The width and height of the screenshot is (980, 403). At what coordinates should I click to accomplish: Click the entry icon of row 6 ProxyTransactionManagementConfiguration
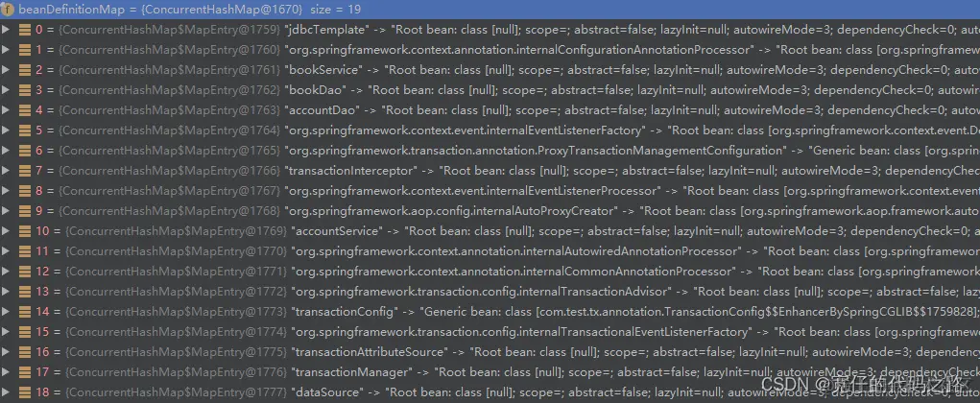coord(25,151)
